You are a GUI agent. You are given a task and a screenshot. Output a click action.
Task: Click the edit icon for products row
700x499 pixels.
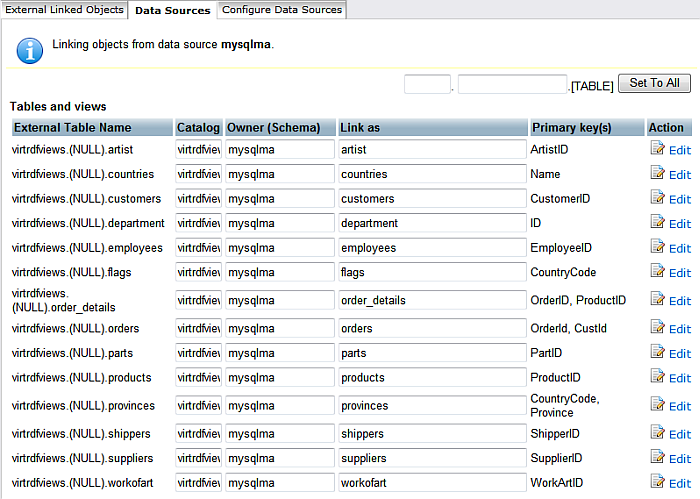click(x=657, y=377)
